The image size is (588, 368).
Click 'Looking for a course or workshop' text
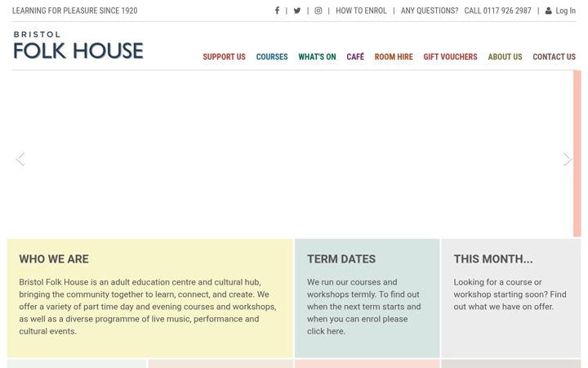(510, 294)
